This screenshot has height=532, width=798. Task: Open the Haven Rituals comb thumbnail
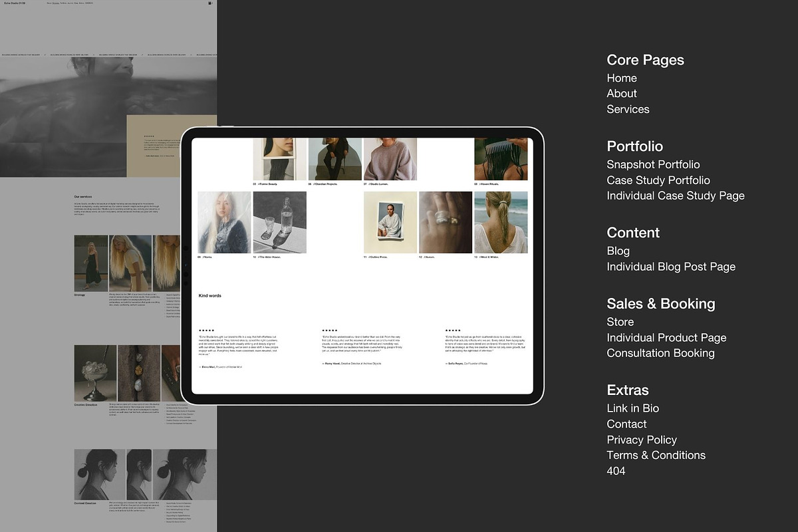501,159
